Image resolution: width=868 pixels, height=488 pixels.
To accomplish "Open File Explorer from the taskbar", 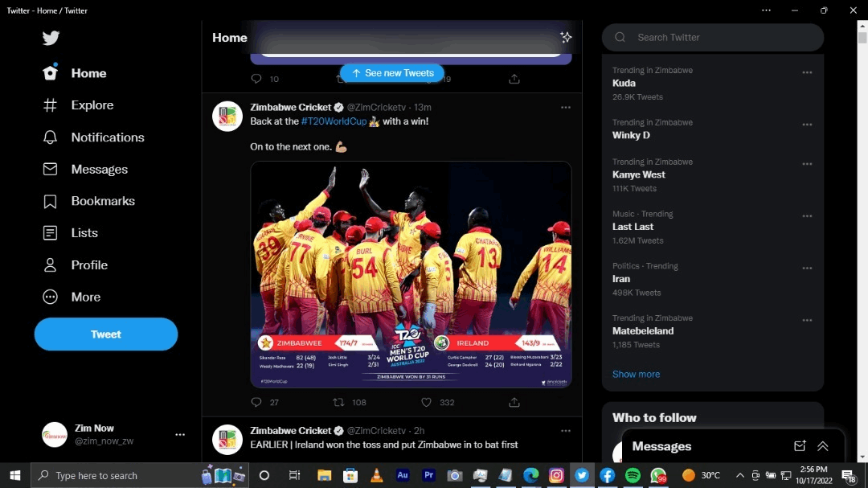I will pyautogui.click(x=324, y=475).
